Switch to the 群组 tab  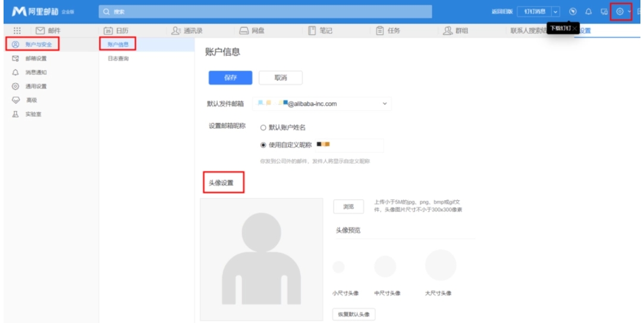pyautogui.click(x=455, y=31)
